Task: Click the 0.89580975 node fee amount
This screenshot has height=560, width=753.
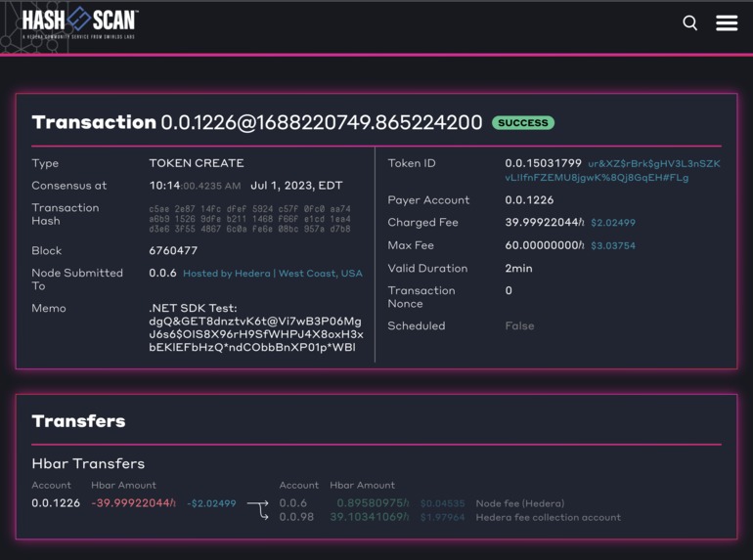Action: point(373,503)
